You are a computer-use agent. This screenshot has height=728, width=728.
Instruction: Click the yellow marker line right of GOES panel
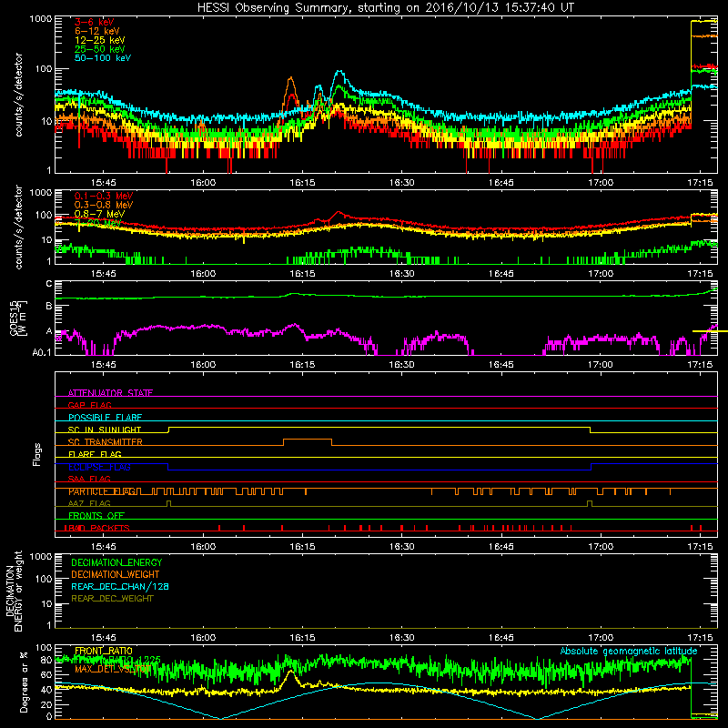(710, 331)
